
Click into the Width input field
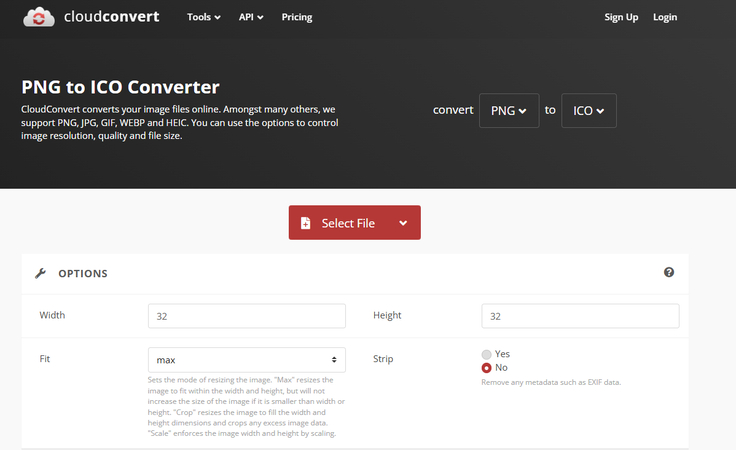pyautogui.click(x=247, y=316)
